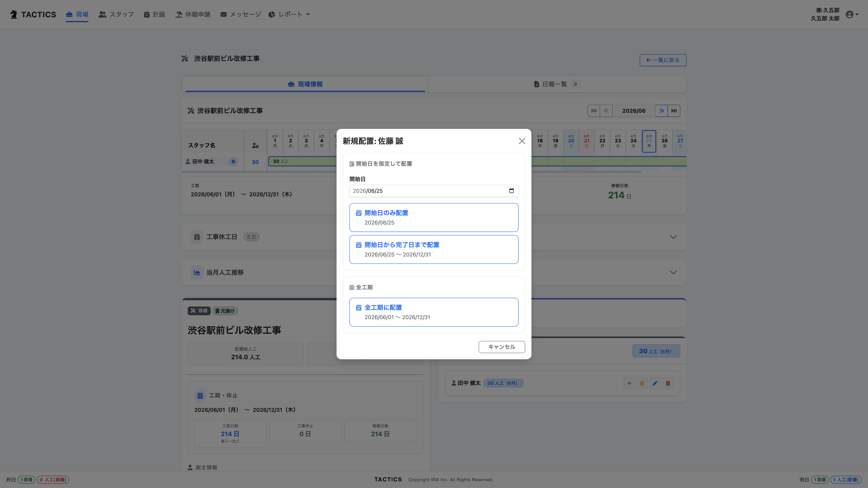Click the 元請け tag badge
This screenshot has width=868, height=488.
click(x=225, y=311)
